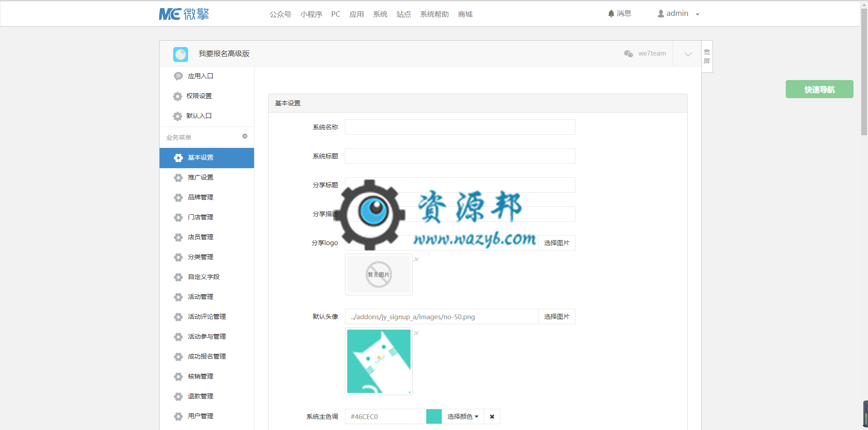The width and height of the screenshot is (868, 430).
Task: Click the gear icon beside 成功报名管理
Action: coord(179,357)
